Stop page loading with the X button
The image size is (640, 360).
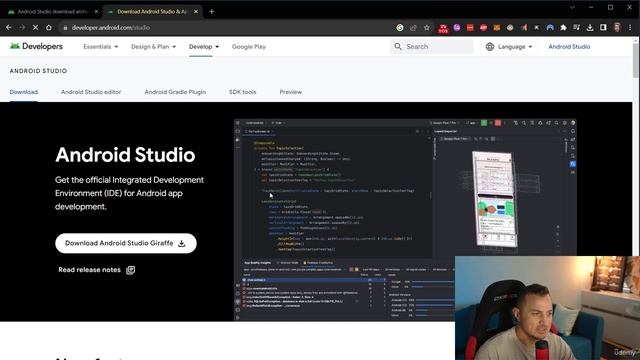click(36, 27)
